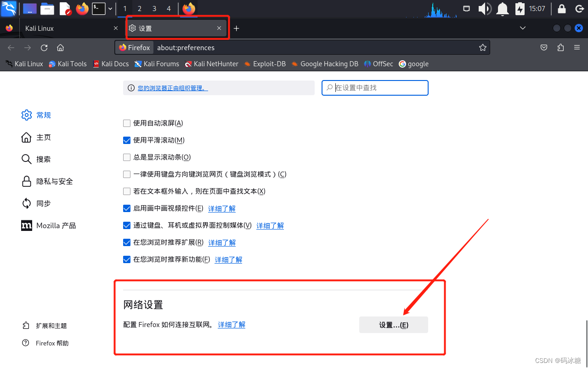Enable 若在文本框外输入 find text checkbox
The image size is (588, 368).
[x=127, y=191]
